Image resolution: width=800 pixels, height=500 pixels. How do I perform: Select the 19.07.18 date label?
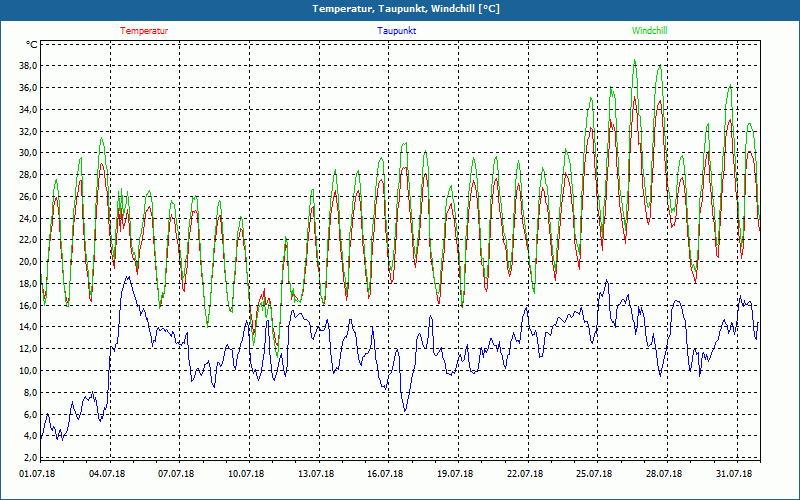pyautogui.click(x=455, y=473)
